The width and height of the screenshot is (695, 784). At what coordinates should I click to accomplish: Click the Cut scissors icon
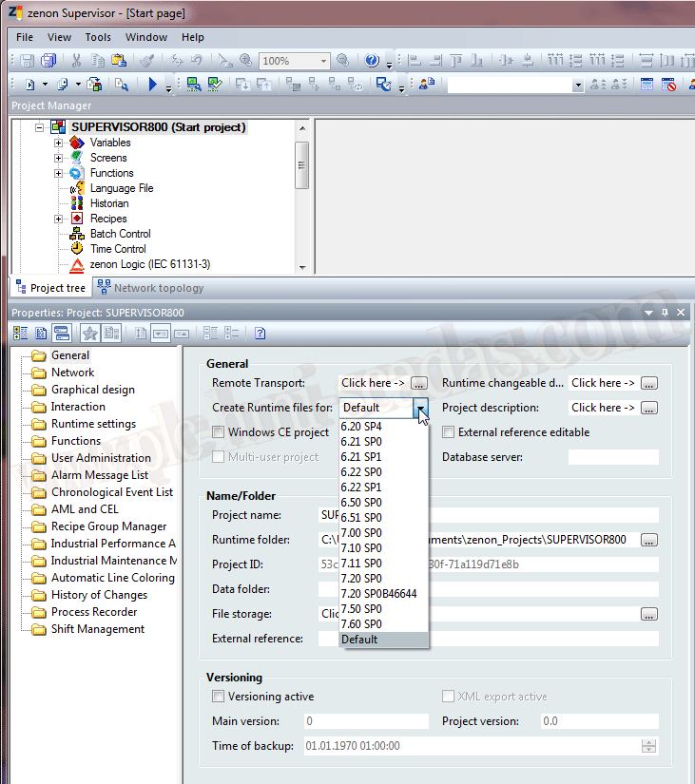point(77,61)
